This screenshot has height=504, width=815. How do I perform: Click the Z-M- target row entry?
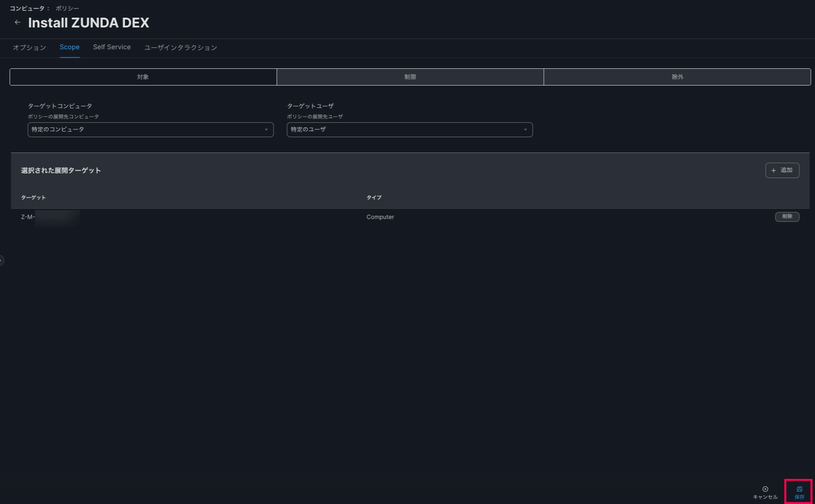[x=28, y=217]
